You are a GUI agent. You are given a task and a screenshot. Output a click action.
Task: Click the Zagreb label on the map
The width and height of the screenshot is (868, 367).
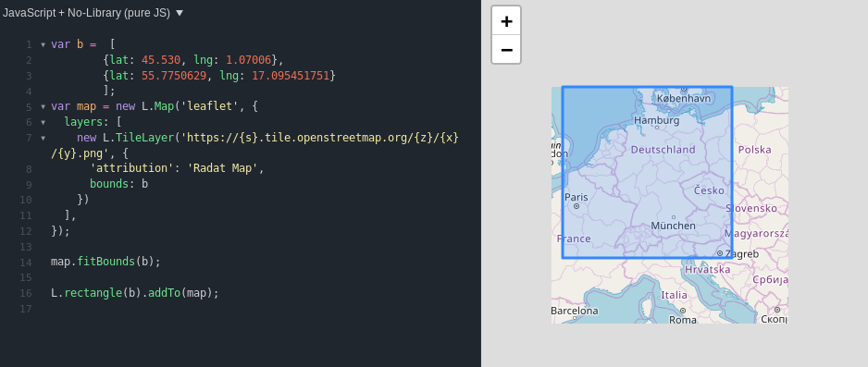[x=742, y=253]
